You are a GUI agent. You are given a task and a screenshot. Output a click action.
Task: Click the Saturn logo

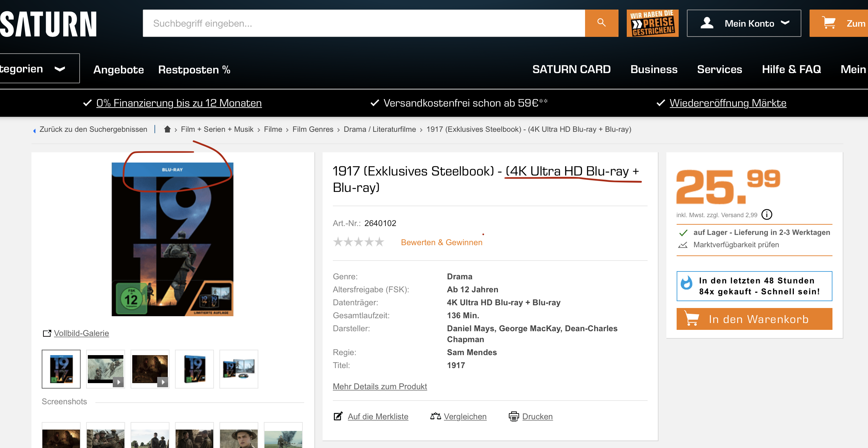click(49, 24)
